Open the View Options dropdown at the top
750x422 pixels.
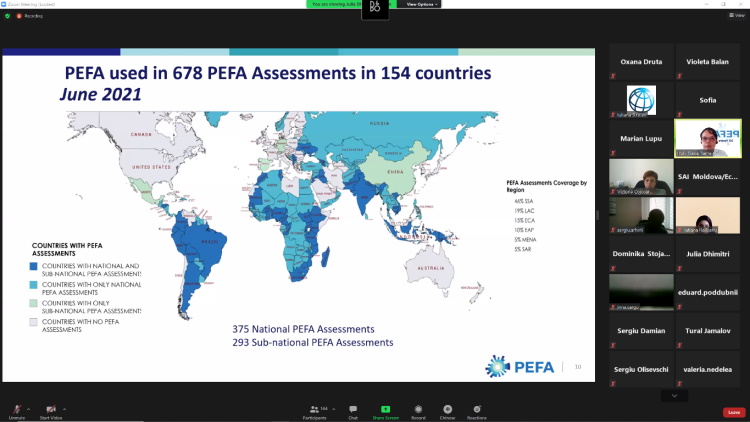[421, 4]
